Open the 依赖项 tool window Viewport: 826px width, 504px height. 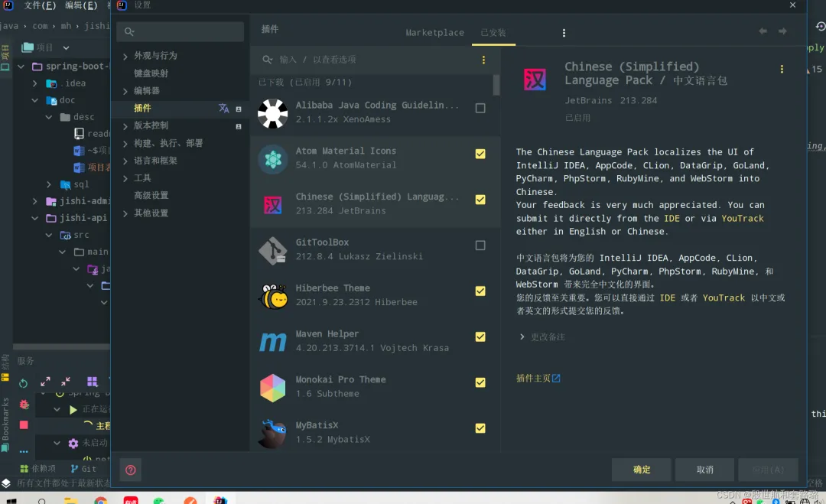click(x=37, y=468)
